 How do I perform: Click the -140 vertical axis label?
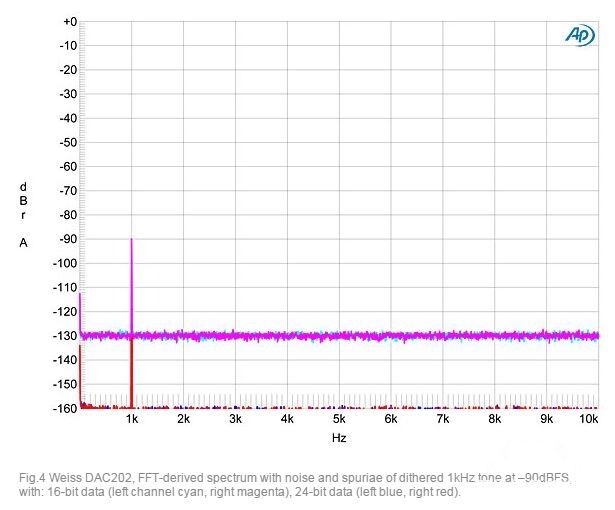(x=65, y=360)
